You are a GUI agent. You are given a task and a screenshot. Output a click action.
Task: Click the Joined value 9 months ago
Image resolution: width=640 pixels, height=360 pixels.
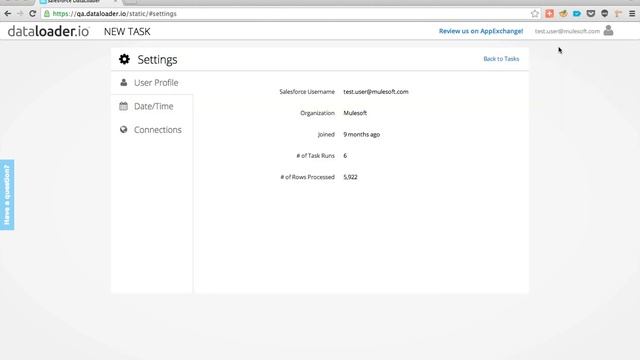pyautogui.click(x=362, y=134)
